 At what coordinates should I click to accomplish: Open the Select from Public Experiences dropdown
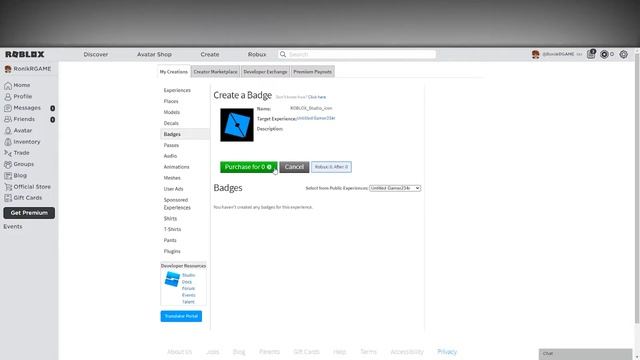[395, 188]
